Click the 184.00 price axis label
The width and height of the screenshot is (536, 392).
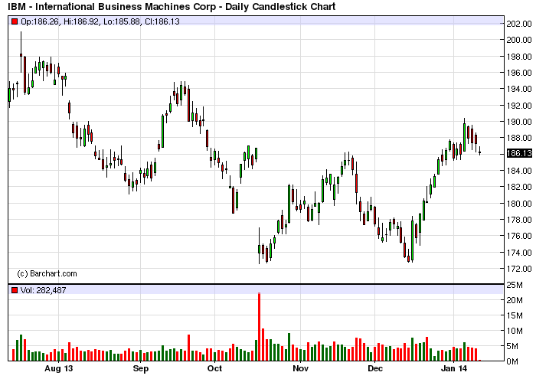519,171
